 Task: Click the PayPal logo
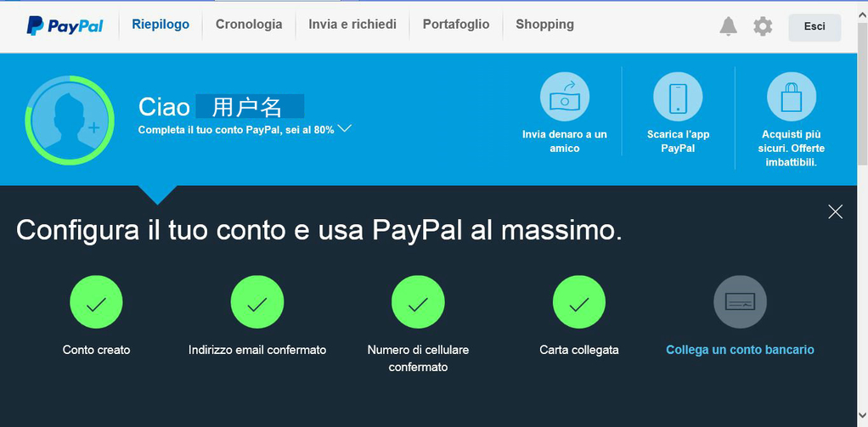click(x=65, y=25)
